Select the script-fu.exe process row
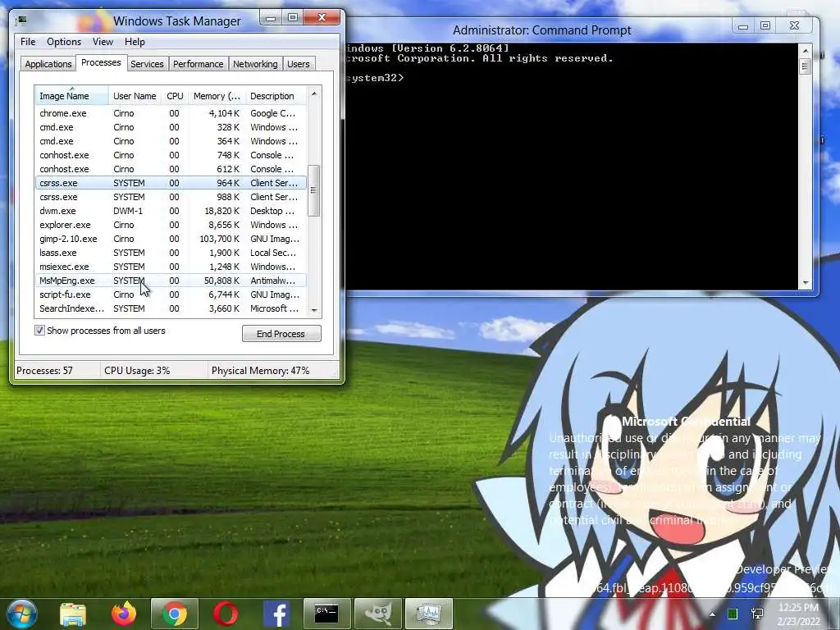This screenshot has width=840, height=630. tap(171, 294)
